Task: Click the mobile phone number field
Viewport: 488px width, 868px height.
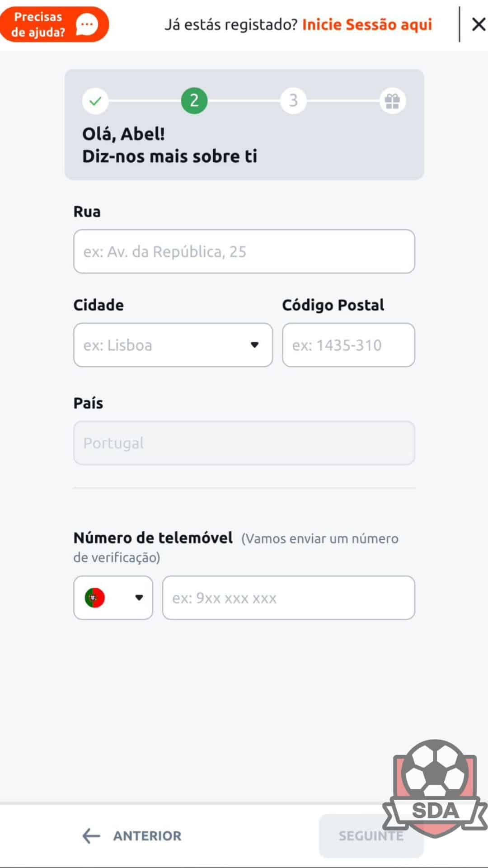Action: (288, 598)
